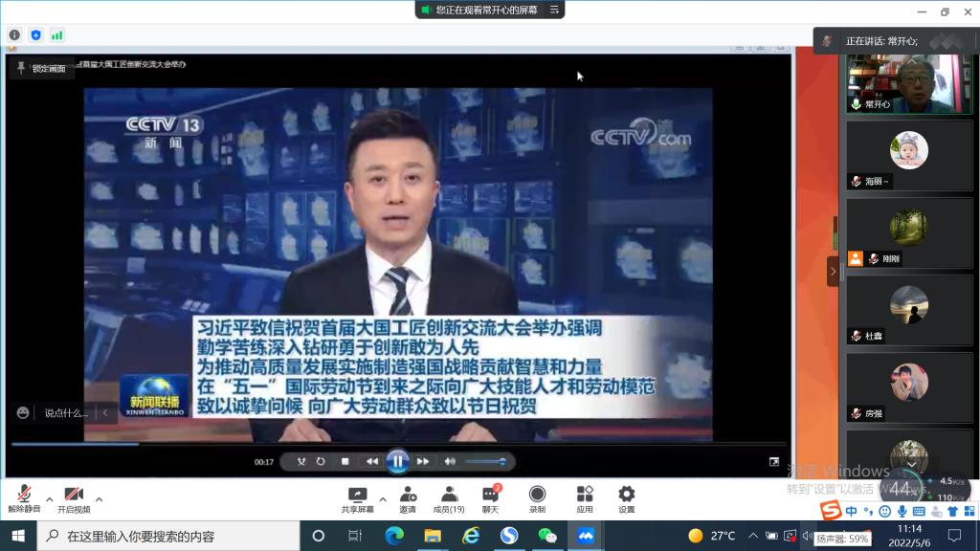Collapse the participant video side panel

pyautogui.click(x=833, y=272)
